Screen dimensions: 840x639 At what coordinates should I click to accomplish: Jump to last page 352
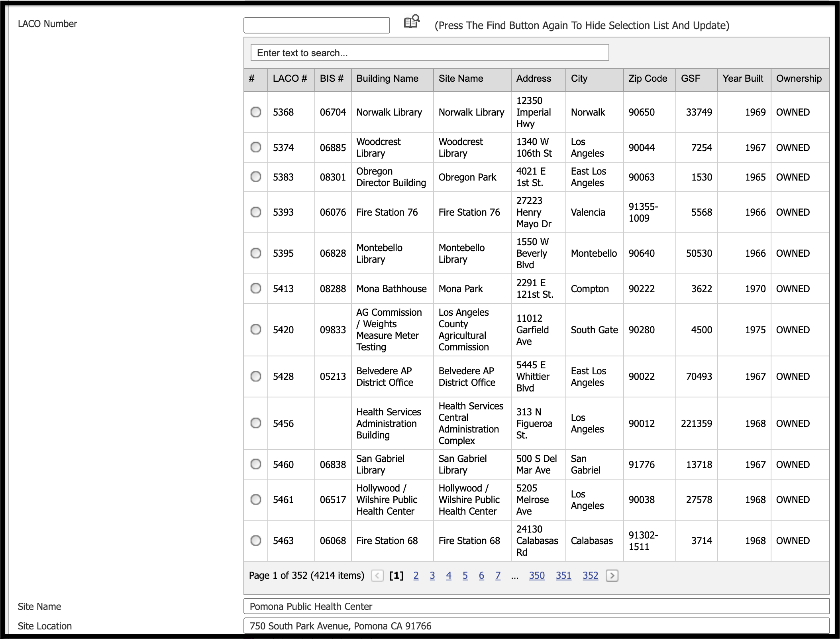click(590, 576)
